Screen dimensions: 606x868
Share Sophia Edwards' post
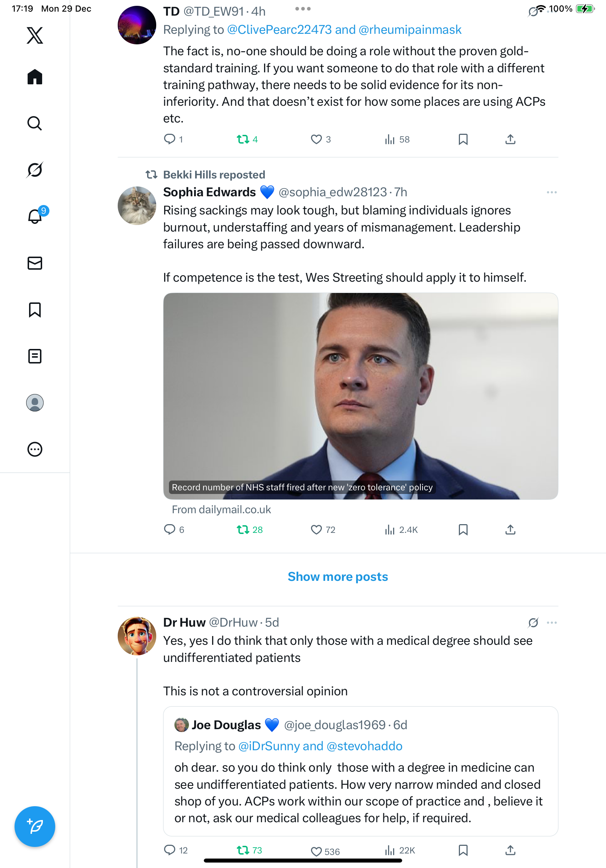510,530
